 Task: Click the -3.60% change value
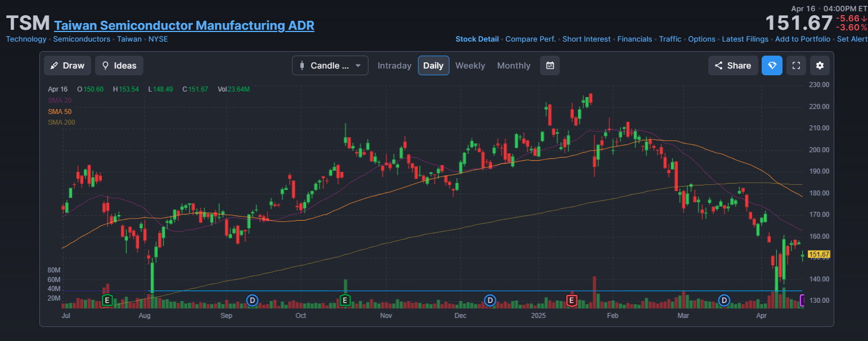pyautogui.click(x=851, y=27)
